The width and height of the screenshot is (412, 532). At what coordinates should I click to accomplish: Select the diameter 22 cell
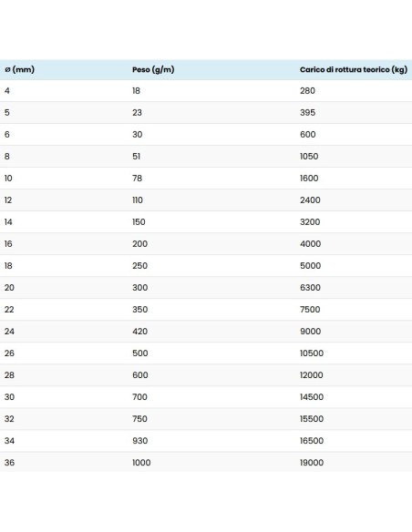pos(9,310)
